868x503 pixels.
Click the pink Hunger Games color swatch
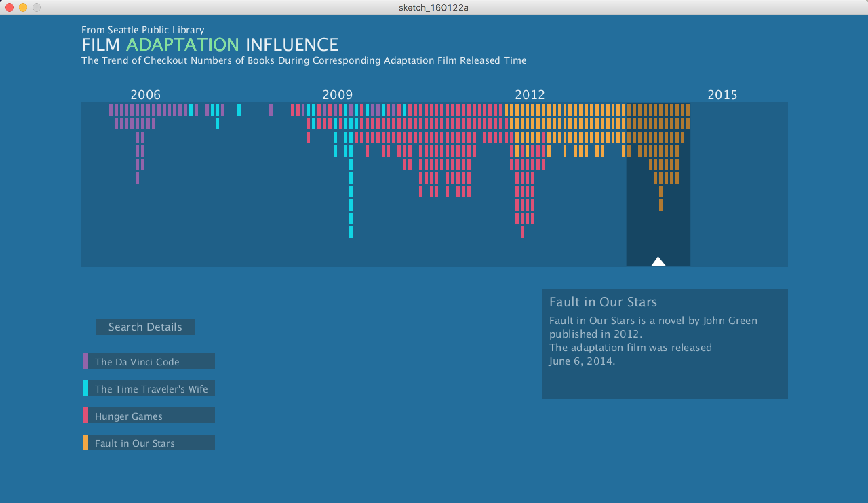pyautogui.click(x=85, y=416)
